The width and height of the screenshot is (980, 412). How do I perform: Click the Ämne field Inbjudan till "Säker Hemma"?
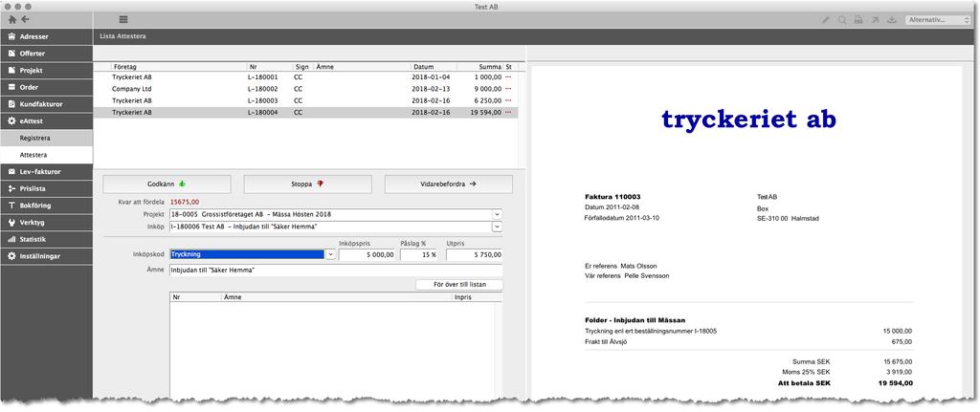coord(336,271)
